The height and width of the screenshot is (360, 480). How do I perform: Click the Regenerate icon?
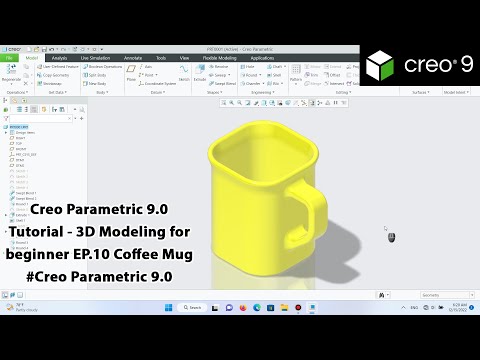[x=11, y=70]
